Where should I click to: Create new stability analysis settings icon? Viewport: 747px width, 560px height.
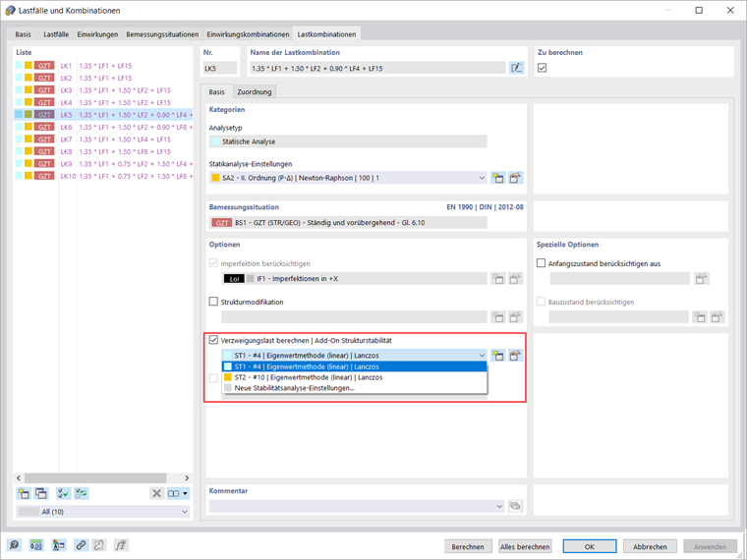(x=498, y=356)
